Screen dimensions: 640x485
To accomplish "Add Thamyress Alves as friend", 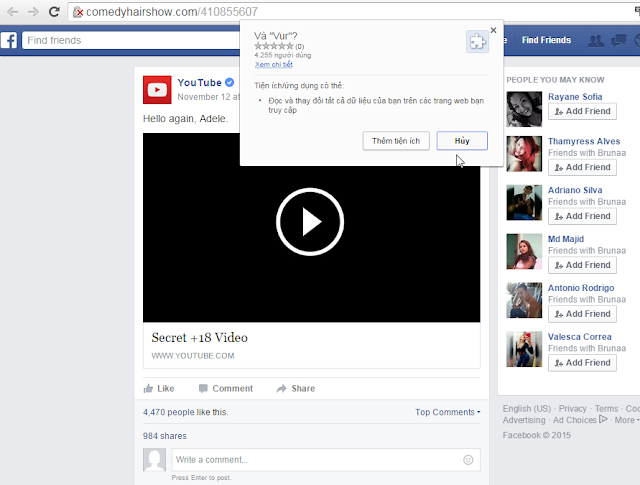I will (582, 167).
